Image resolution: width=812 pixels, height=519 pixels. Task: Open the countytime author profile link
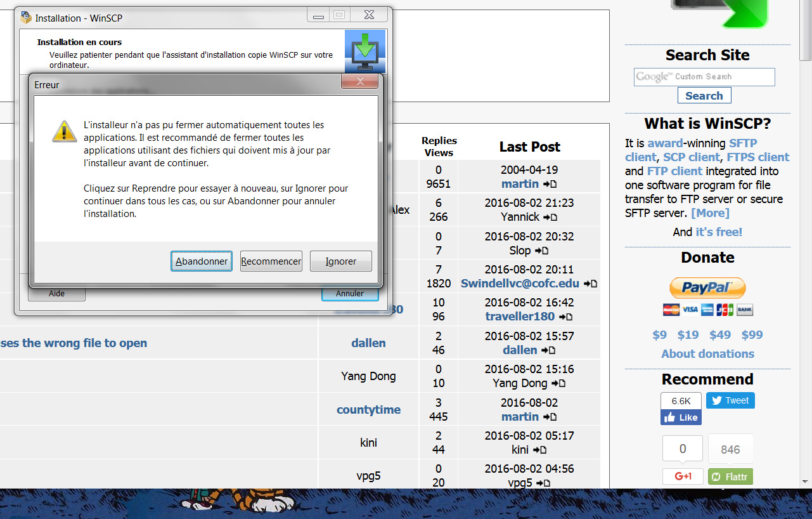pyautogui.click(x=368, y=410)
